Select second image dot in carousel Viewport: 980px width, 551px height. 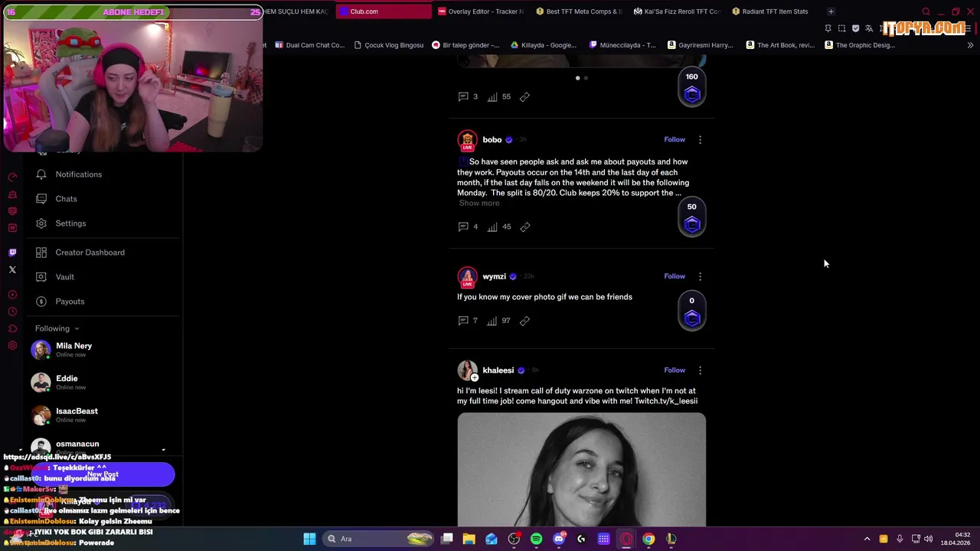[x=586, y=78]
